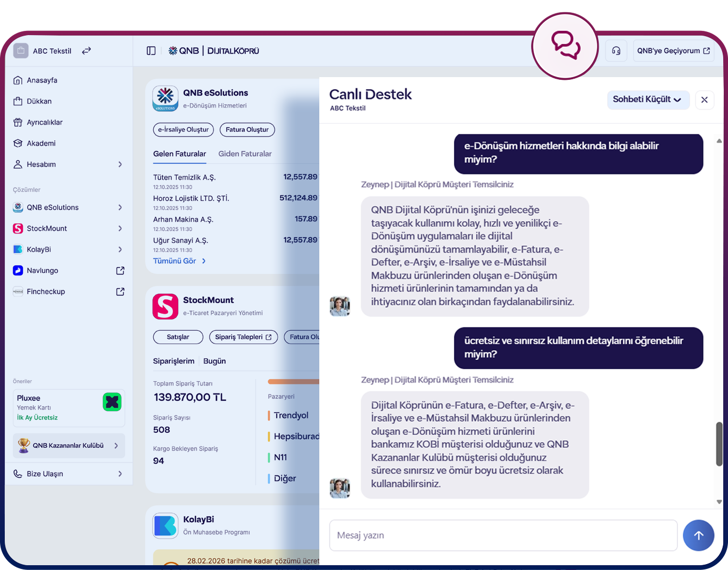Expand the QNB eSolutions sidebar chevron
The image size is (728, 570).
tap(120, 207)
